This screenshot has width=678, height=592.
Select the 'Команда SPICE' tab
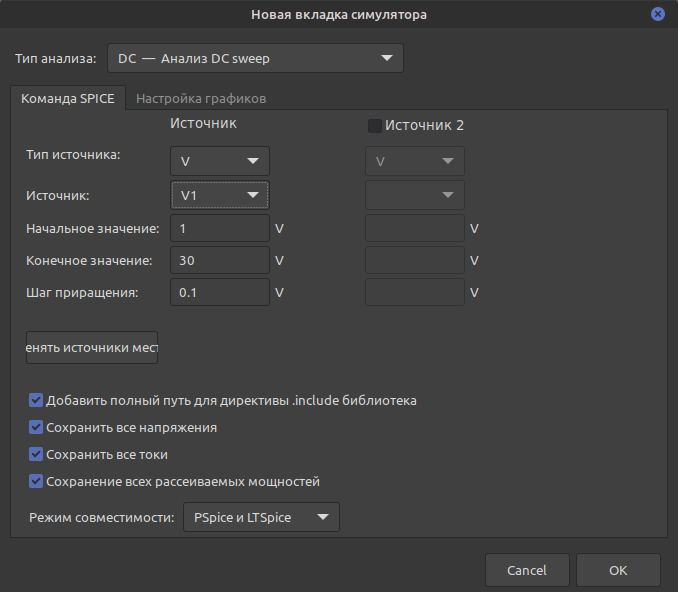(x=68, y=98)
